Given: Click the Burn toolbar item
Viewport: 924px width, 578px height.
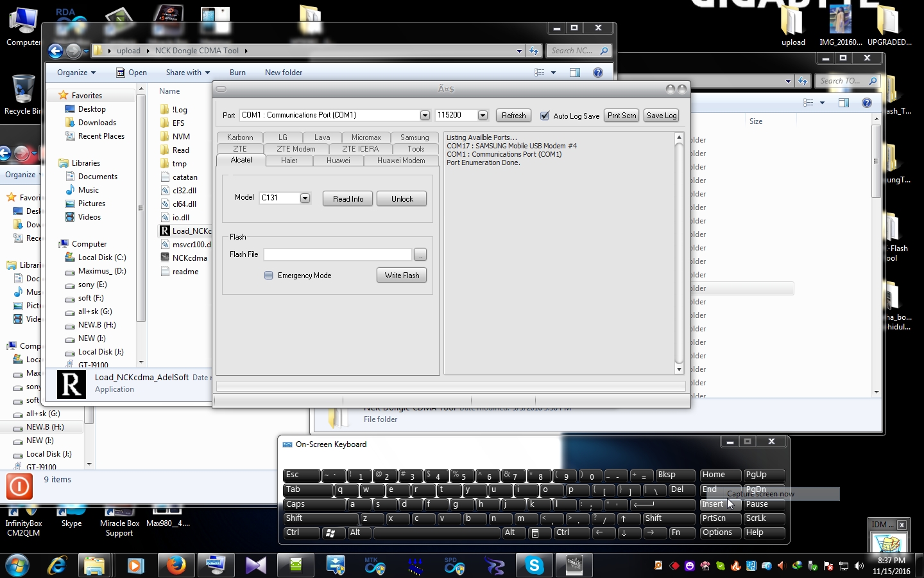Looking at the screenshot, I should point(237,73).
